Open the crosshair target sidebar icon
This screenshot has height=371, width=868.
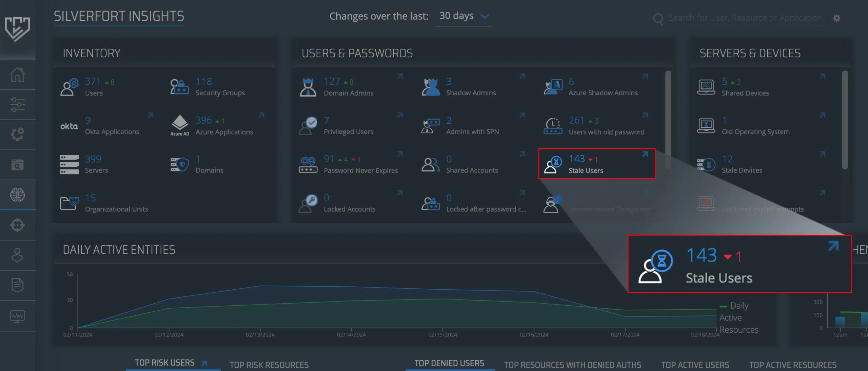click(x=17, y=225)
